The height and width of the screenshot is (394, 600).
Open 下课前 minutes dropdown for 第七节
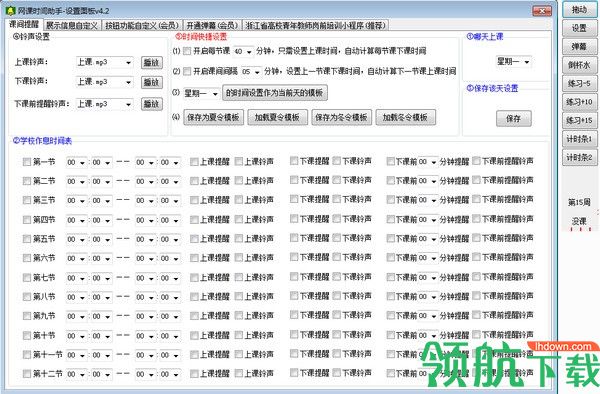click(x=427, y=278)
